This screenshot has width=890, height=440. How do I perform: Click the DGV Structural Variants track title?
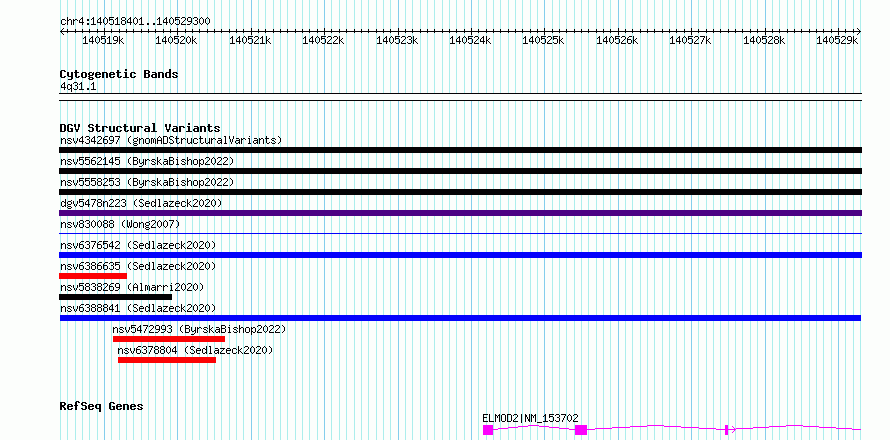click(x=140, y=128)
